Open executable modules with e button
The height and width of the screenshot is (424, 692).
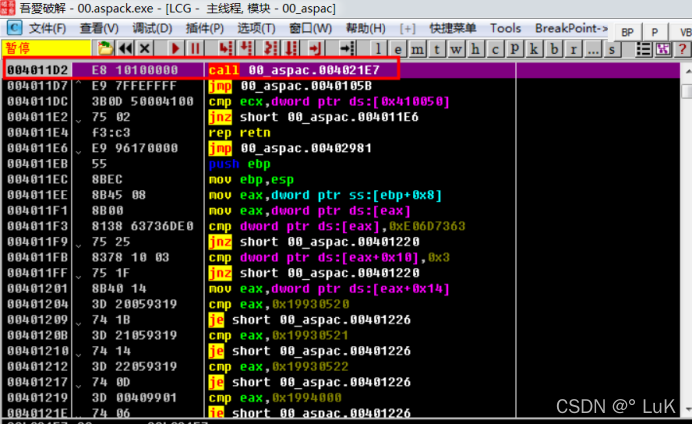click(398, 49)
